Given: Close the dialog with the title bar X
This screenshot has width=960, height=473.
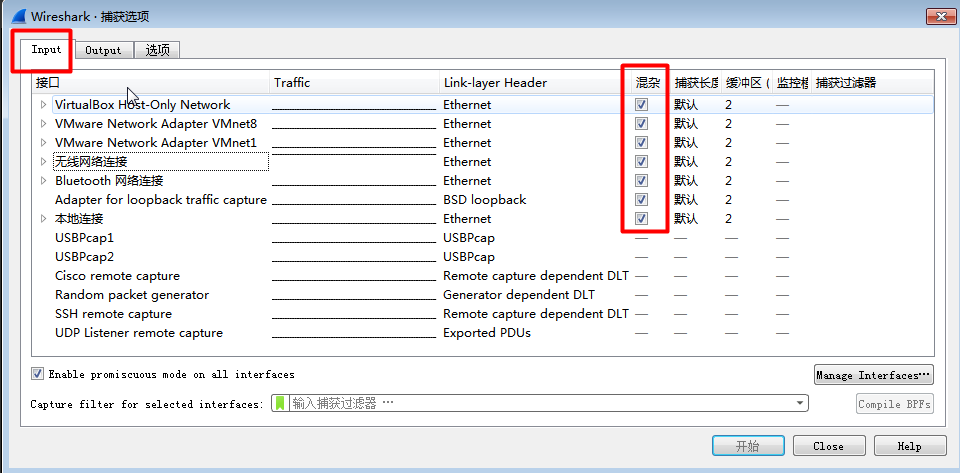Looking at the screenshot, I should 940,16.
